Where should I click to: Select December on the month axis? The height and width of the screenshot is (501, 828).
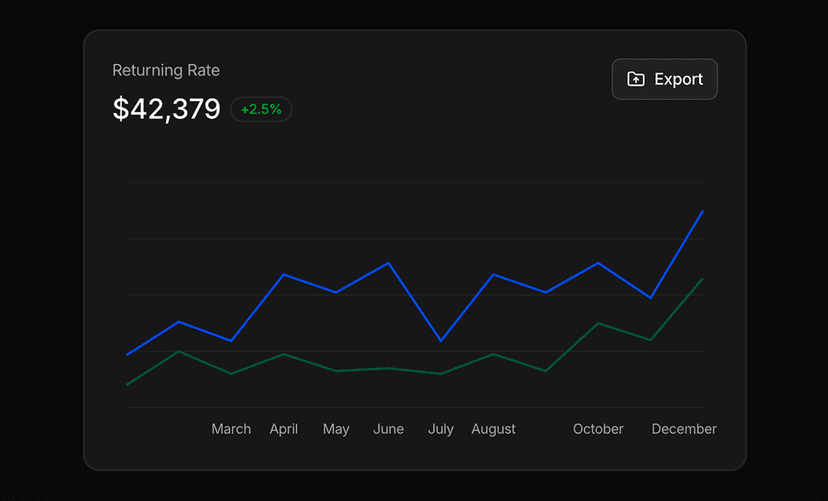coord(684,429)
